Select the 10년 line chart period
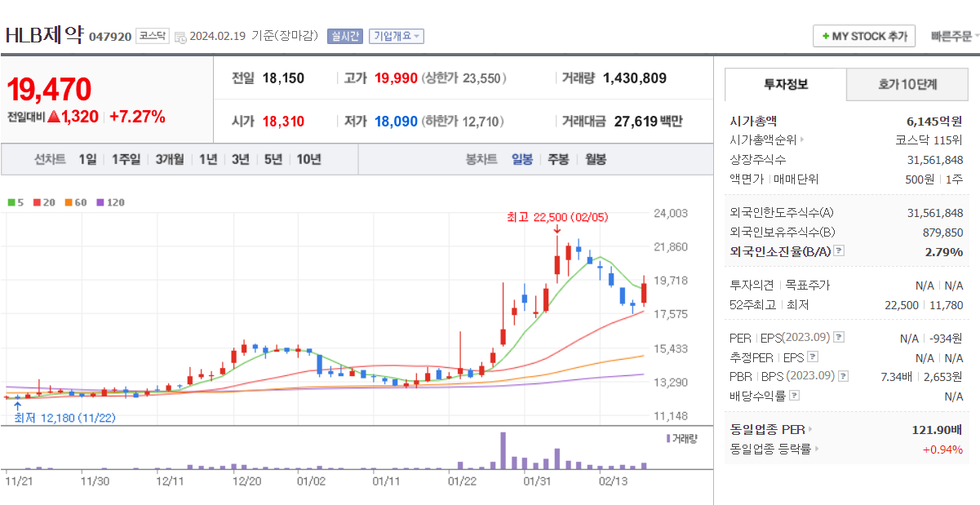 coord(308,160)
